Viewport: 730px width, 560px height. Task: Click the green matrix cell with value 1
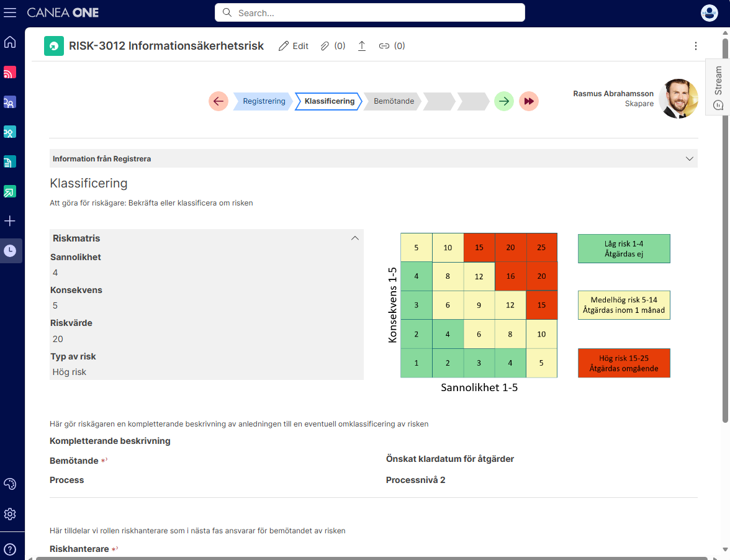coord(416,363)
